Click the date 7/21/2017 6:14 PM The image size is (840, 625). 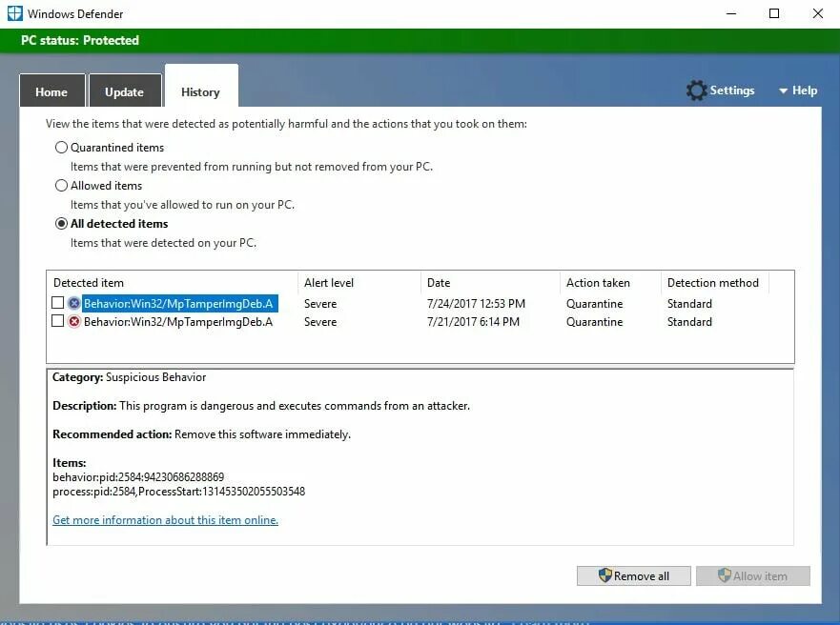473,322
